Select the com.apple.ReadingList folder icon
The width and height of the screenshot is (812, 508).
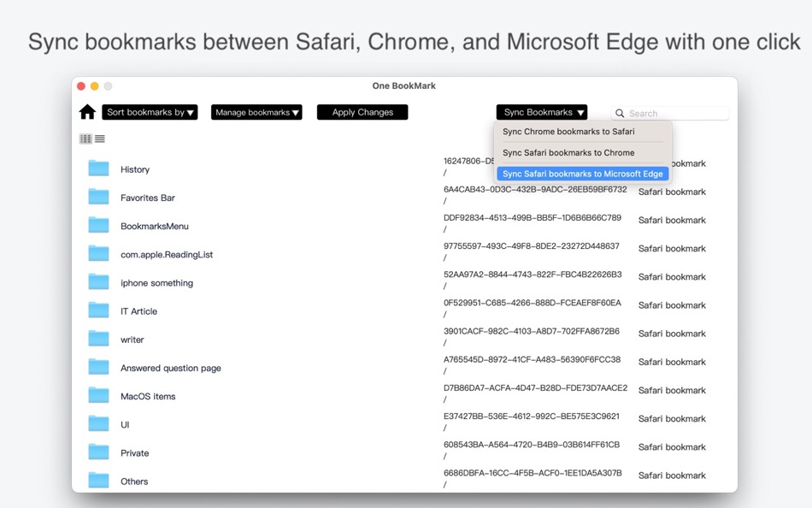98,253
